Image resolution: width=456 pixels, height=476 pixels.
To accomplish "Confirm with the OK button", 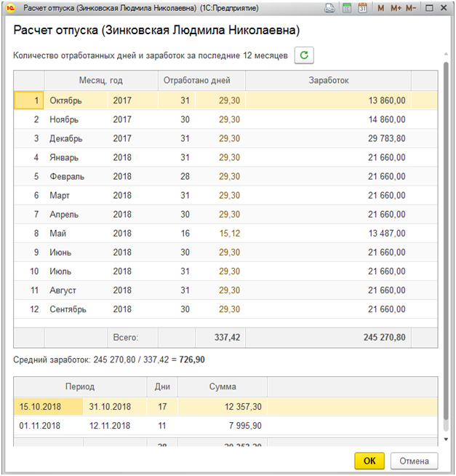I will pyautogui.click(x=369, y=461).
